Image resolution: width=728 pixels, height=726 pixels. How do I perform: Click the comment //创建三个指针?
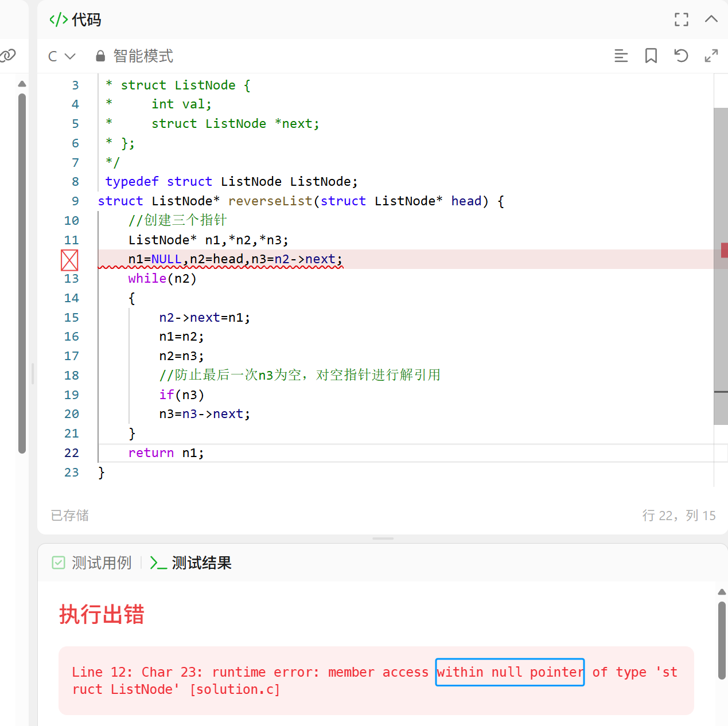click(x=177, y=220)
